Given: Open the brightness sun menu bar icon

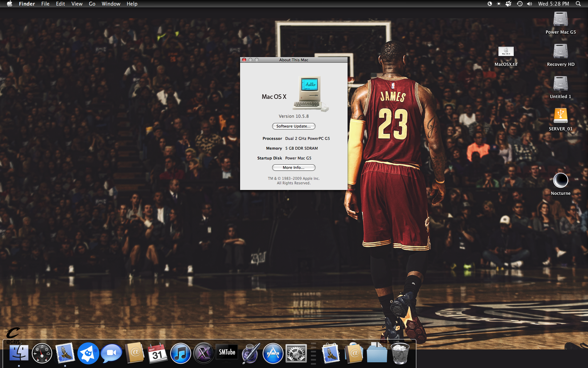Looking at the screenshot, I should click(499, 4).
